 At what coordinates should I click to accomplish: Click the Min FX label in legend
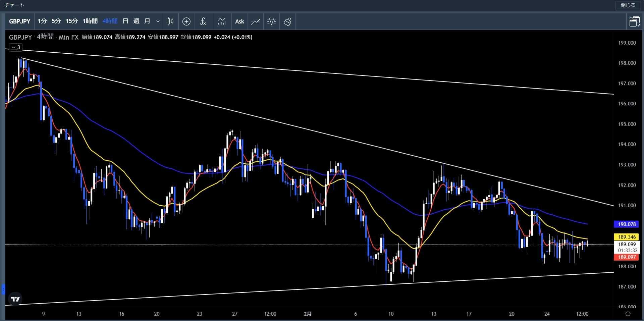[x=68, y=37]
